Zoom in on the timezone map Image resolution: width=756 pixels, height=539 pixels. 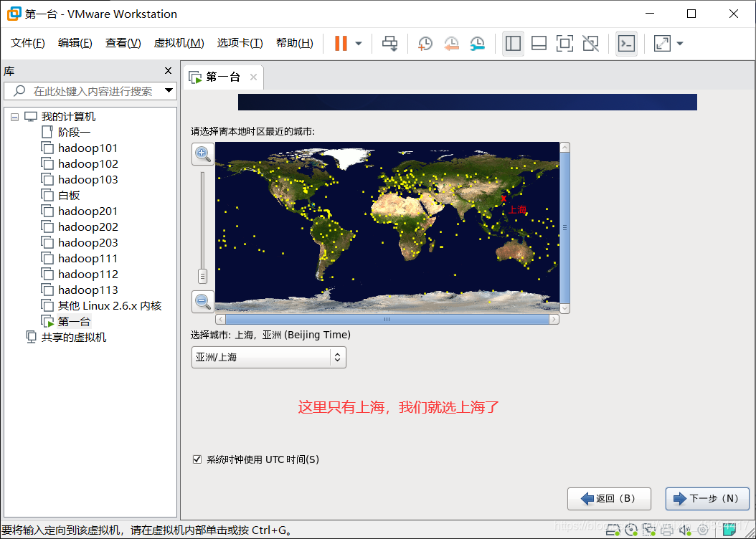tap(202, 154)
